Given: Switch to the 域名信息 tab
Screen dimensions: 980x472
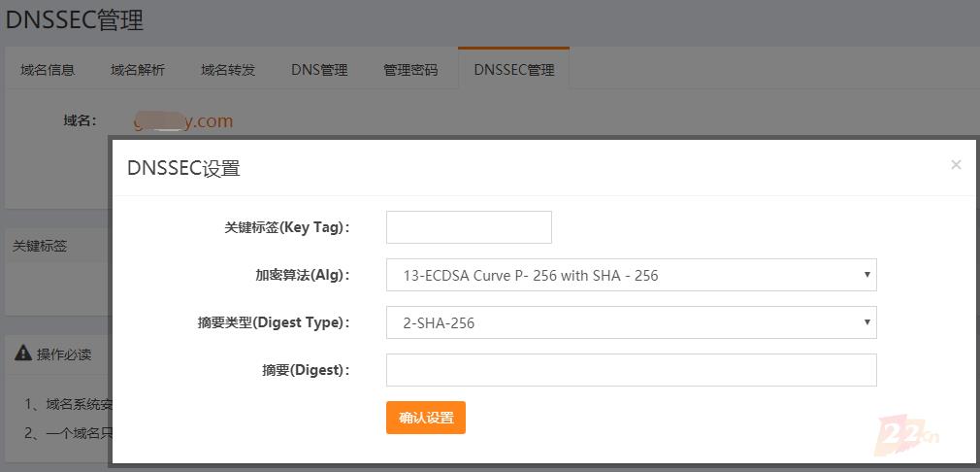Looking at the screenshot, I should (x=48, y=70).
